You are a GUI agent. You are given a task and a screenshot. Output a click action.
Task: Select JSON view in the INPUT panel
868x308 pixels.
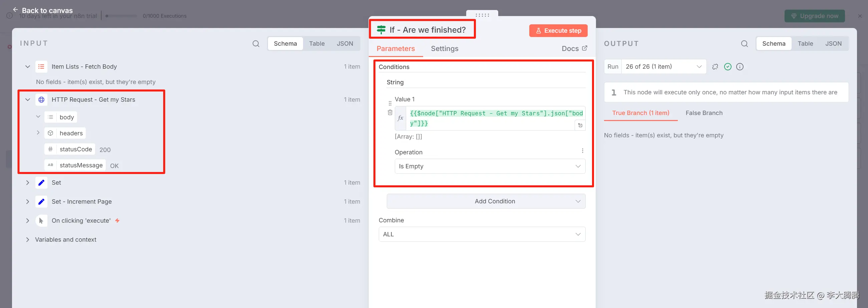click(x=345, y=44)
